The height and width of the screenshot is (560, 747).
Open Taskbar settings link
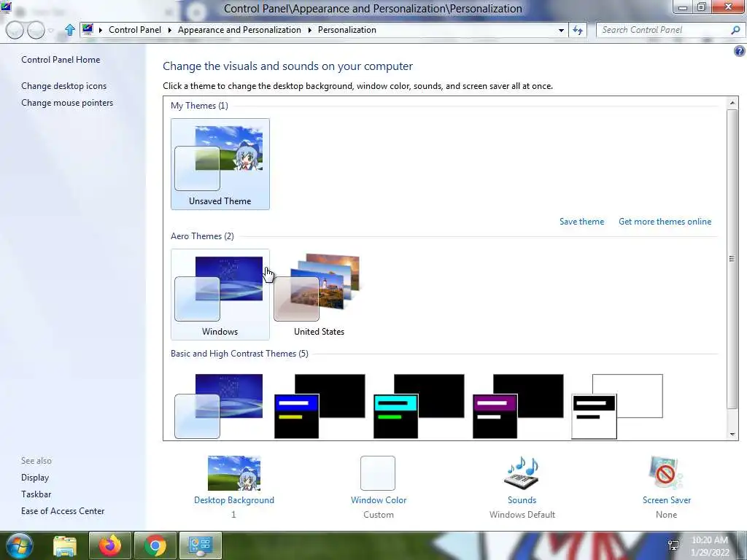[x=36, y=494]
